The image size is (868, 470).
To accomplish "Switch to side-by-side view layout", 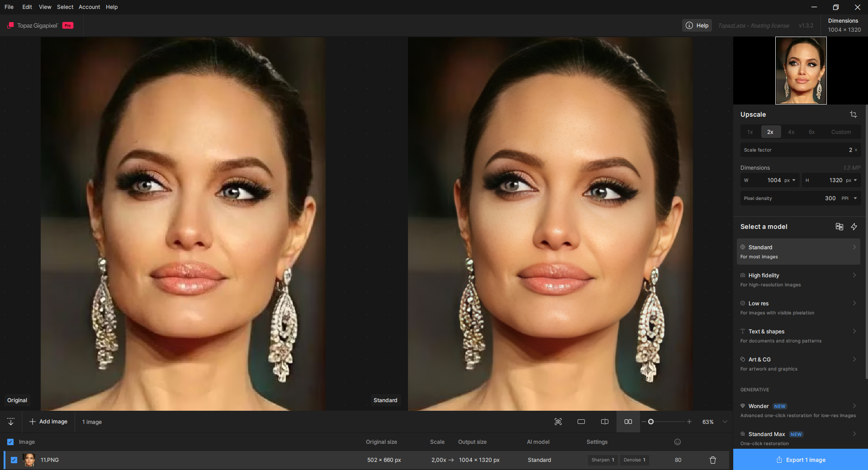I will 628,422.
